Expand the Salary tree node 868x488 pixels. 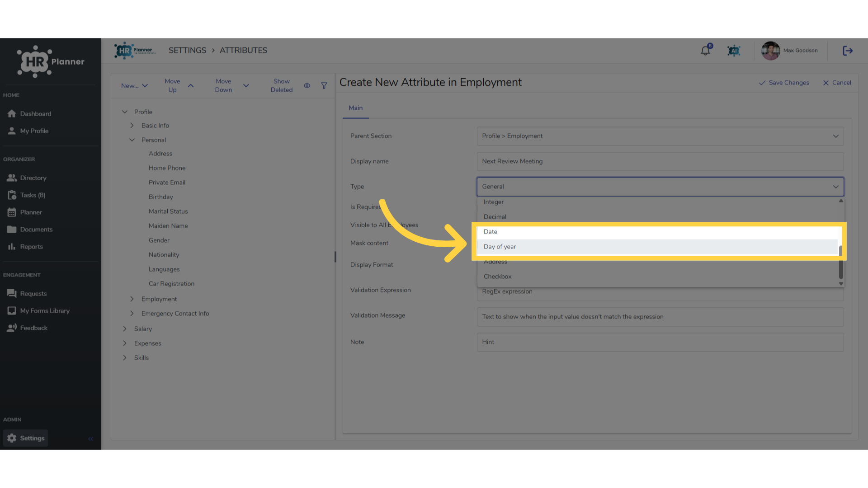125,328
